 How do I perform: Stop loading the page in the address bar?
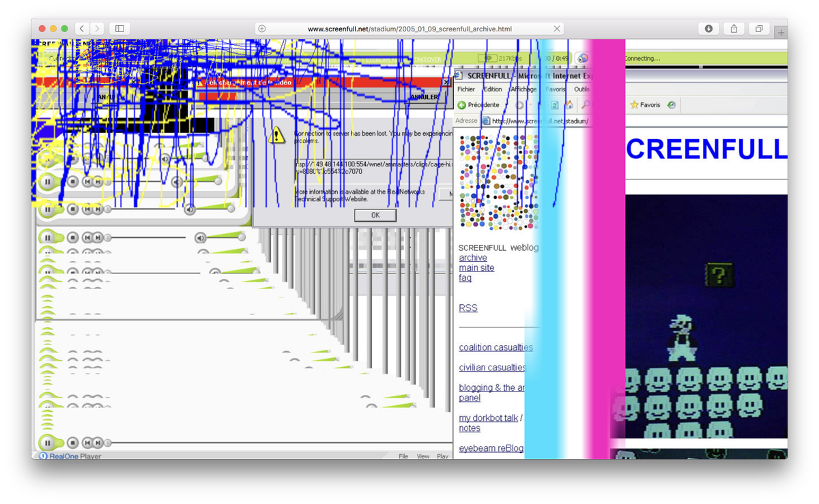tap(557, 29)
